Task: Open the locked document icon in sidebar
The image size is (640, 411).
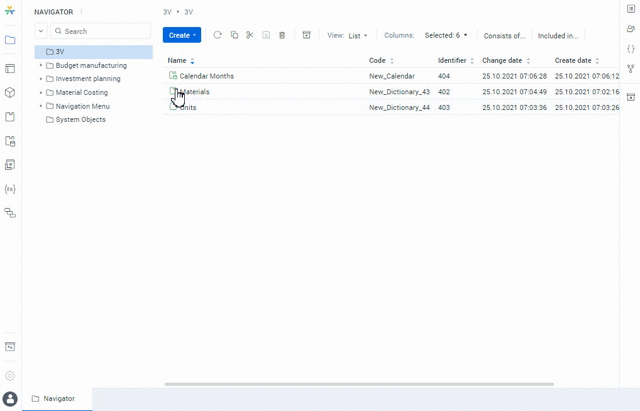Action: point(10,141)
